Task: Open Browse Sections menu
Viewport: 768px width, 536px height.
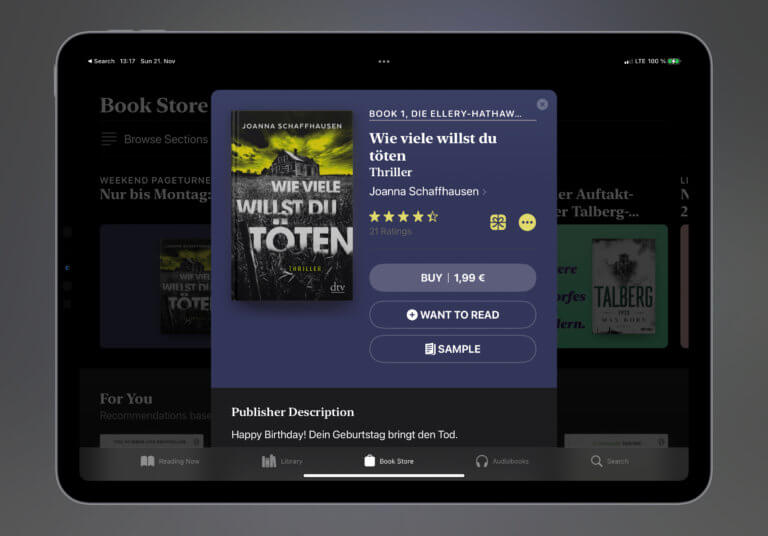Action: [x=154, y=139]
